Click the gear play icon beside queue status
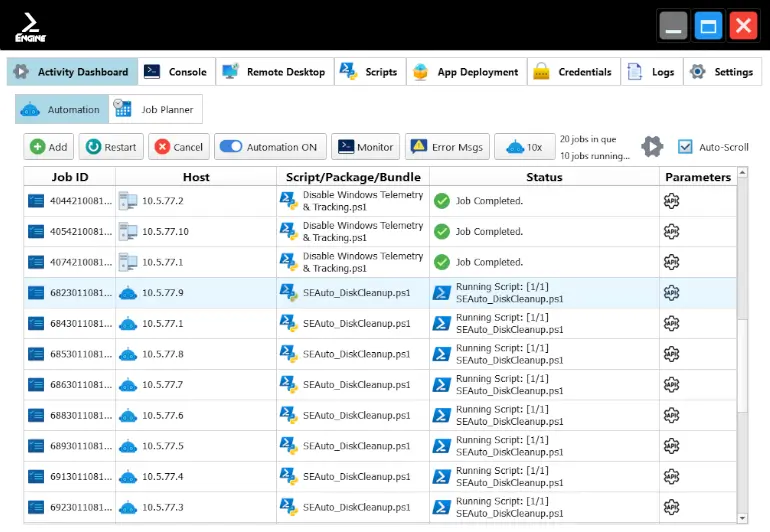This screenshot has height=532, width=770. pos(652,147)
